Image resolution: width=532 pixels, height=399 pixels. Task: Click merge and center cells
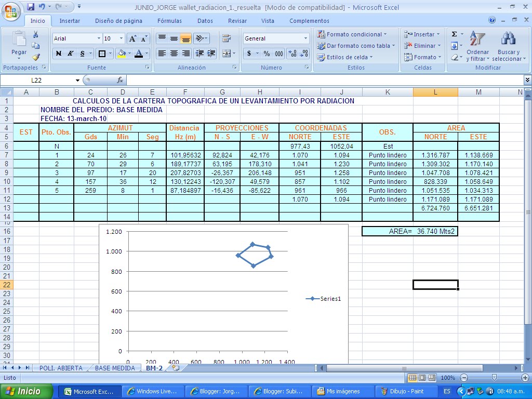[227, 54]
